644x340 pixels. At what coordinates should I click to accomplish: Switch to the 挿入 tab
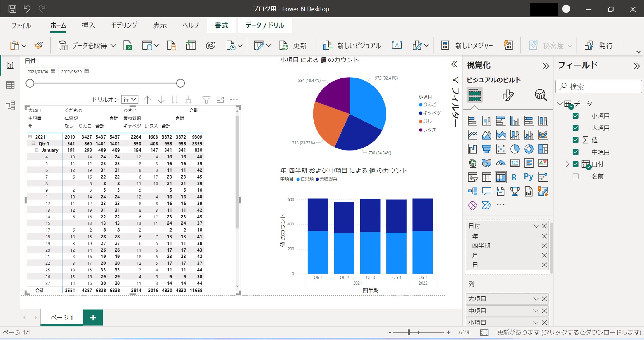(88, 25)
